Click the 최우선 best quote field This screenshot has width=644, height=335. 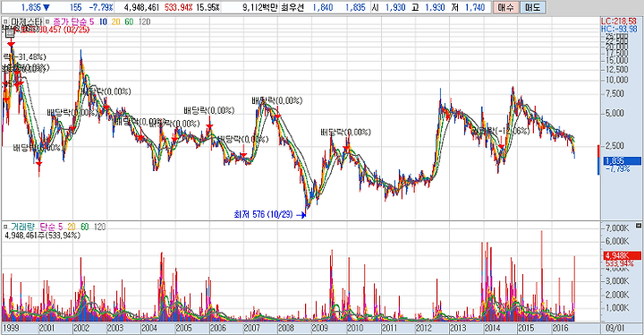point(292,7)
